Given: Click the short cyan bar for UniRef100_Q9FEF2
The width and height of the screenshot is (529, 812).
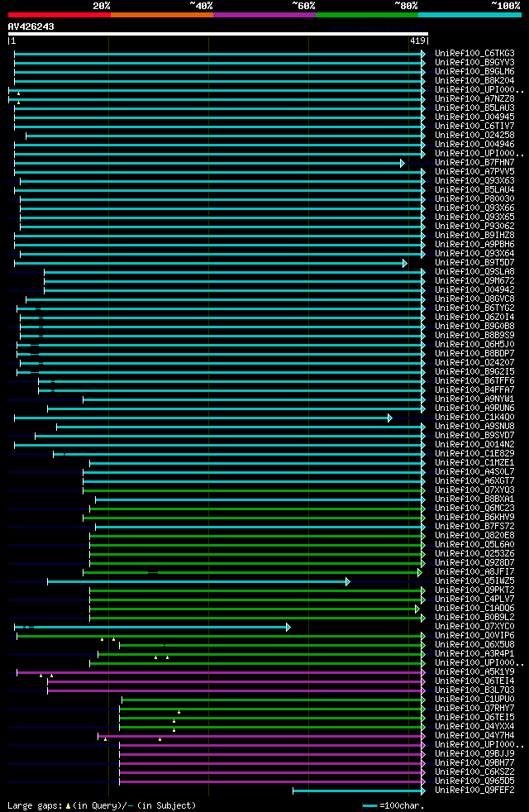Looking at the screenshot, I should point(360,791).
